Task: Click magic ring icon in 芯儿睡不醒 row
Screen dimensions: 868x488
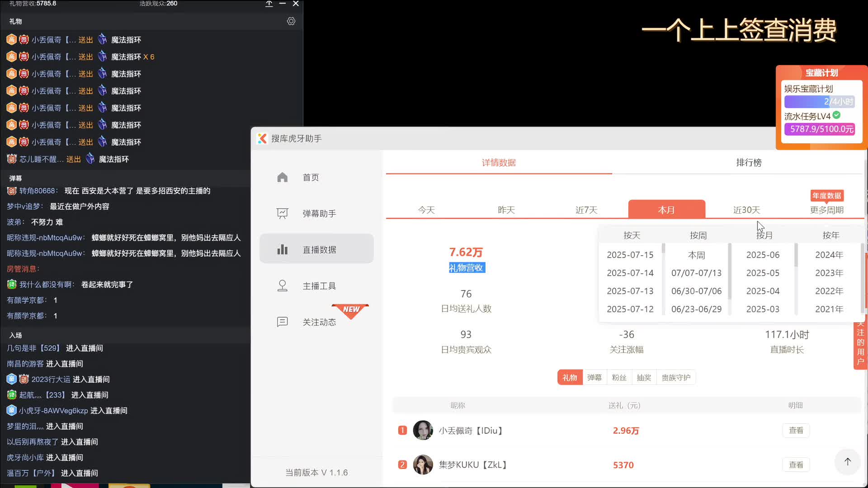Action: 90,159
